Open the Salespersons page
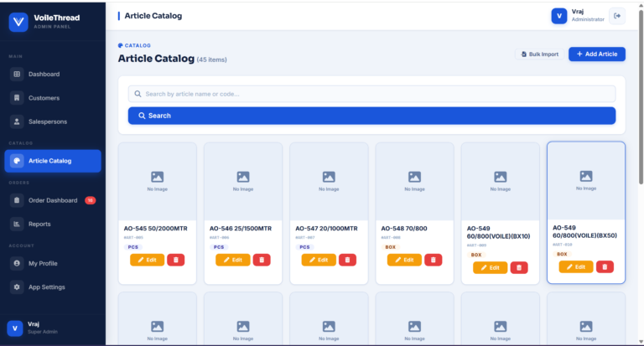644x346 pixels. 48,121
